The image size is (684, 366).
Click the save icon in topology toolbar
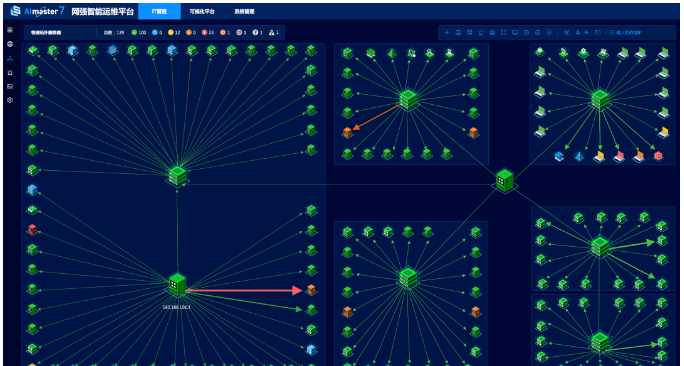pyautogui.click(x=458, y=32)
